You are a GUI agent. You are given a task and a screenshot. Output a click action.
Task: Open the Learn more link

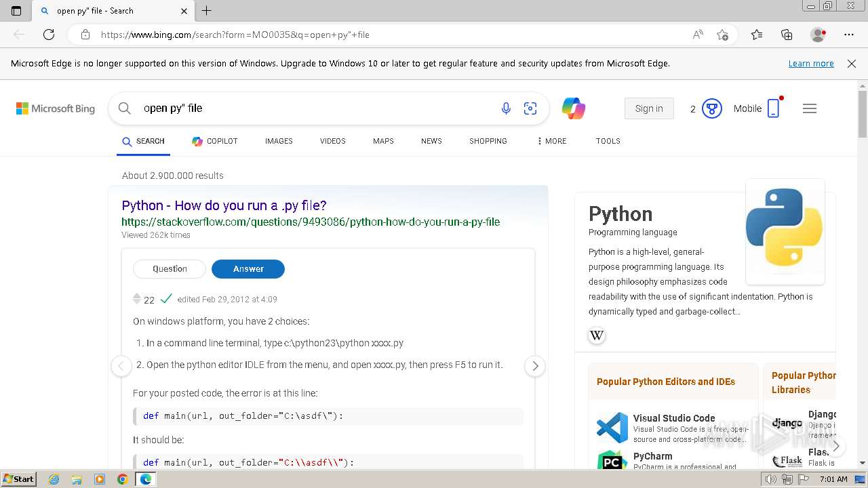[x=811, y=64]
